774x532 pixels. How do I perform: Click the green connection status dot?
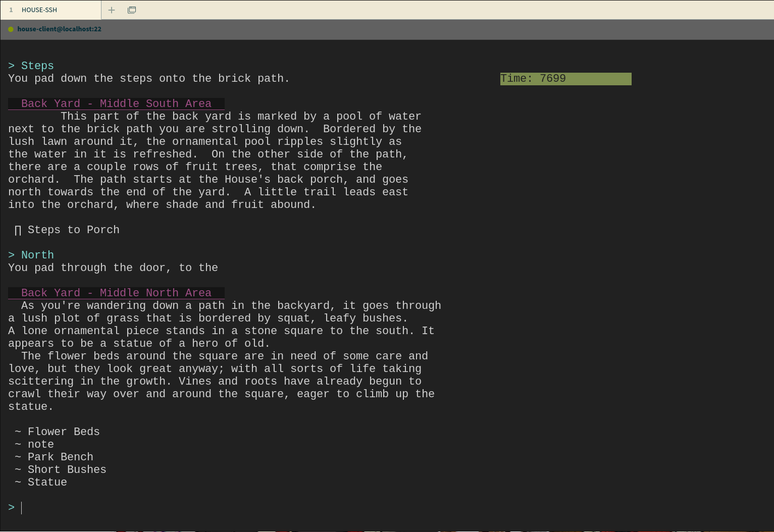point(11,29)
